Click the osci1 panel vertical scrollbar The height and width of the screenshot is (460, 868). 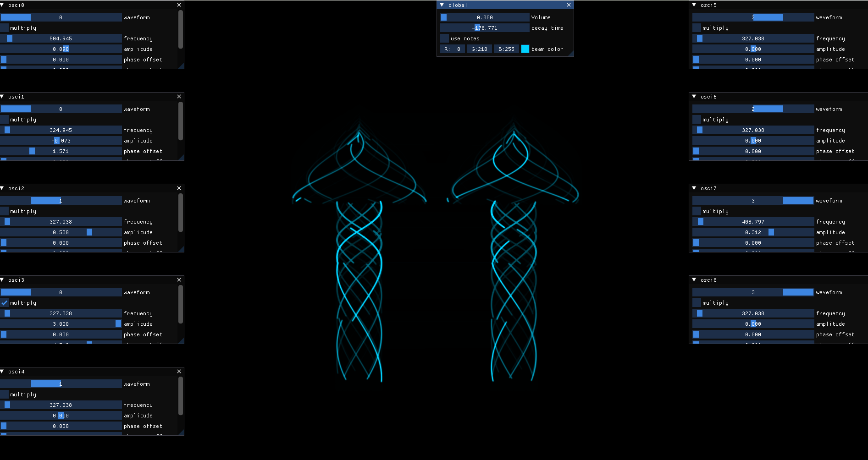(x=181, y=121)
